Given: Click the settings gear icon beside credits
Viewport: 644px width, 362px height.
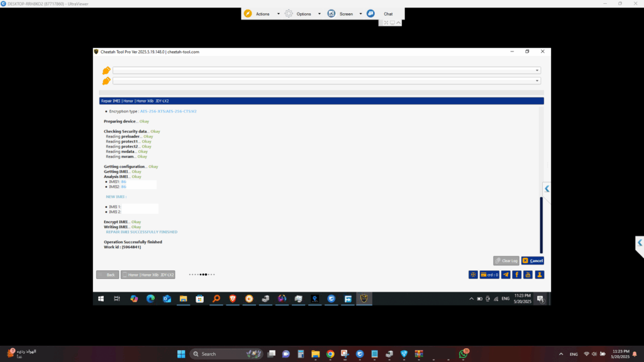Looking at the screenshot, I should (473, 275).
